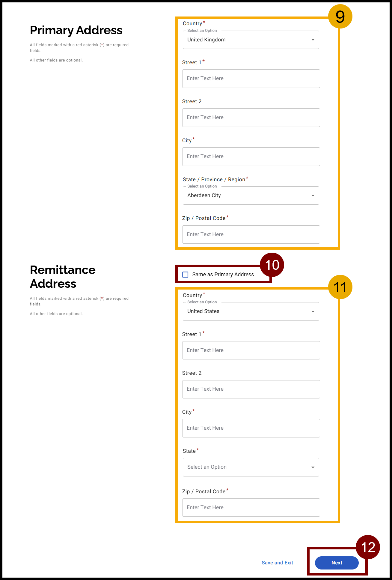Click the Primary Address Street 1 field
The height and width of the screenshot is (580, 392).
pos(251,79)
